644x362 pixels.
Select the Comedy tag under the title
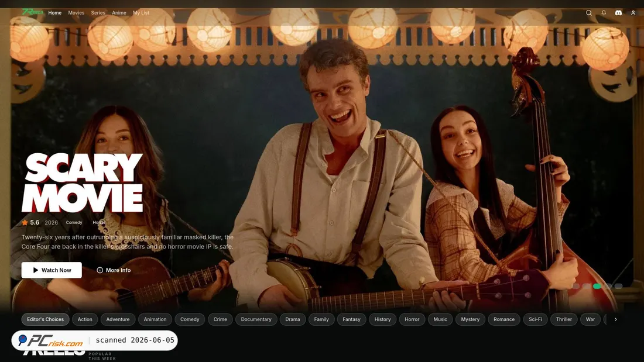(74, 222)
